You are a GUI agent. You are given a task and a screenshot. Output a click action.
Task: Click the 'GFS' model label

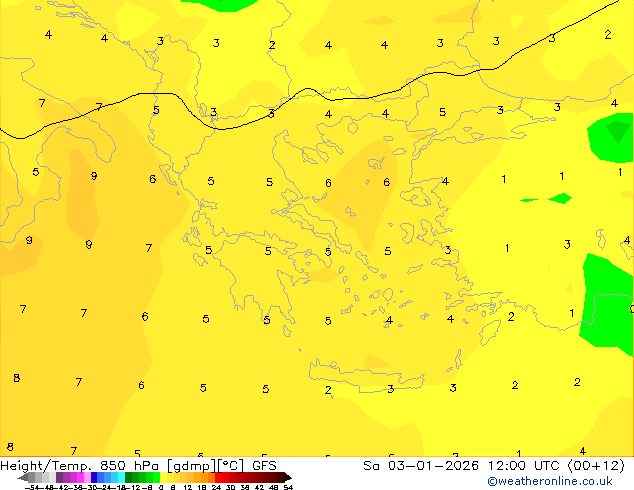(264, 466)
